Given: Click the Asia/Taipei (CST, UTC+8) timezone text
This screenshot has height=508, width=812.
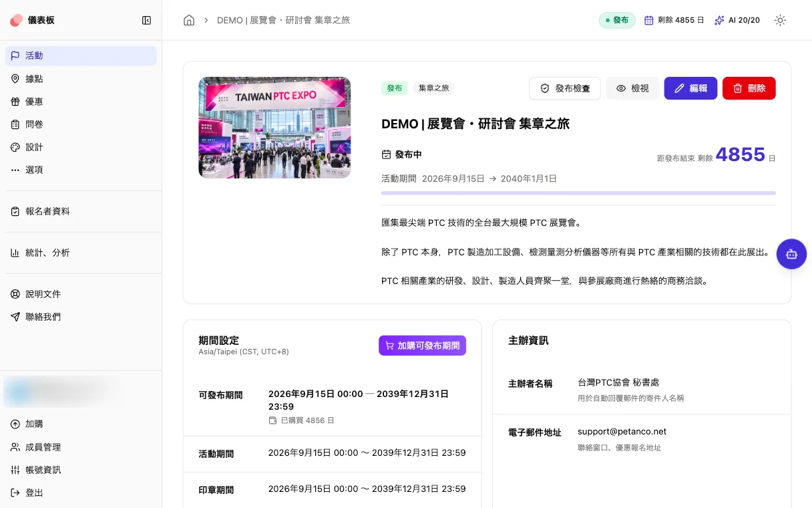Looking at the screenshot, I should pyautogui.click(x=244, y=352).
